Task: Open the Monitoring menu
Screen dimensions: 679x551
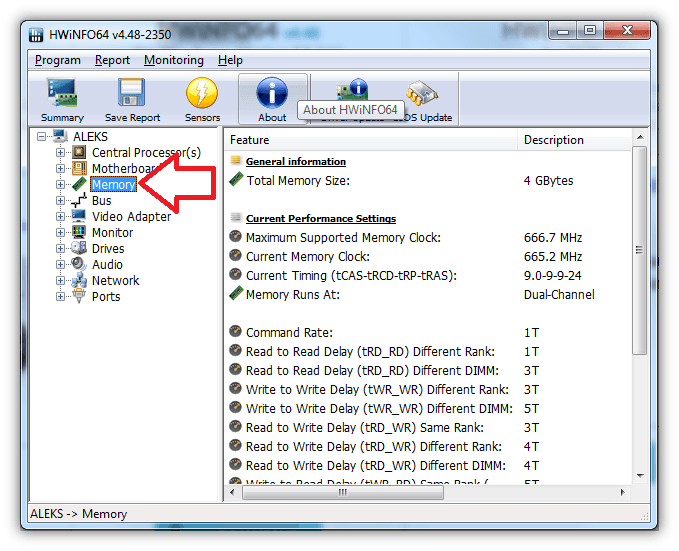Action: (x=173, y=60)
